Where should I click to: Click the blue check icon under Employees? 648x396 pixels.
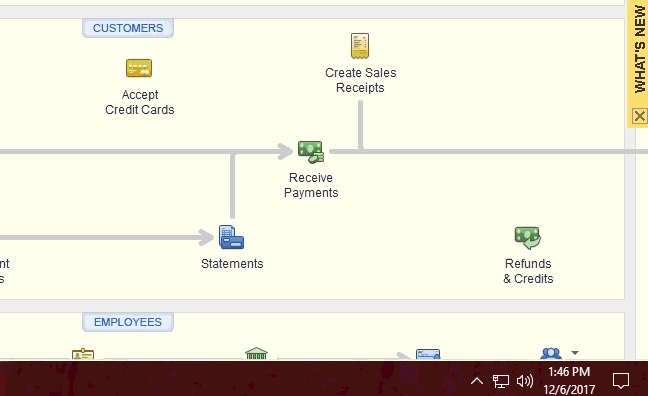pyautogui.click(x=428, y=354)
